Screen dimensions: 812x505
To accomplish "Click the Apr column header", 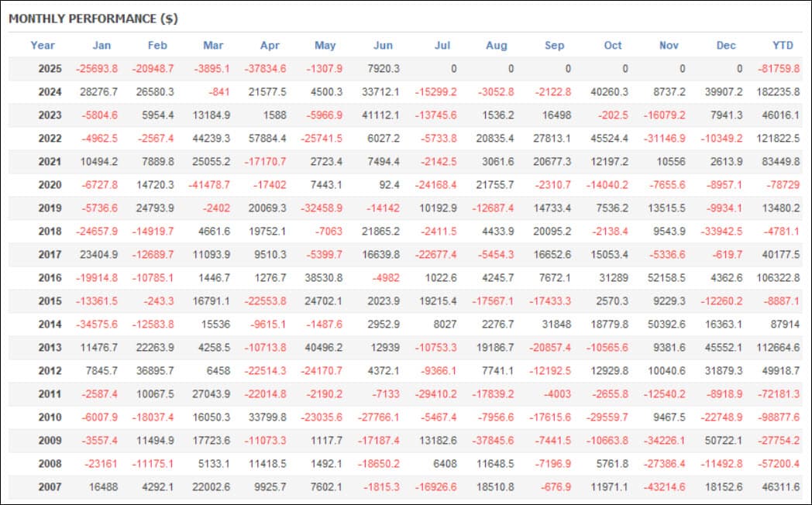I will pyautogui.click(x=270, y=46).
